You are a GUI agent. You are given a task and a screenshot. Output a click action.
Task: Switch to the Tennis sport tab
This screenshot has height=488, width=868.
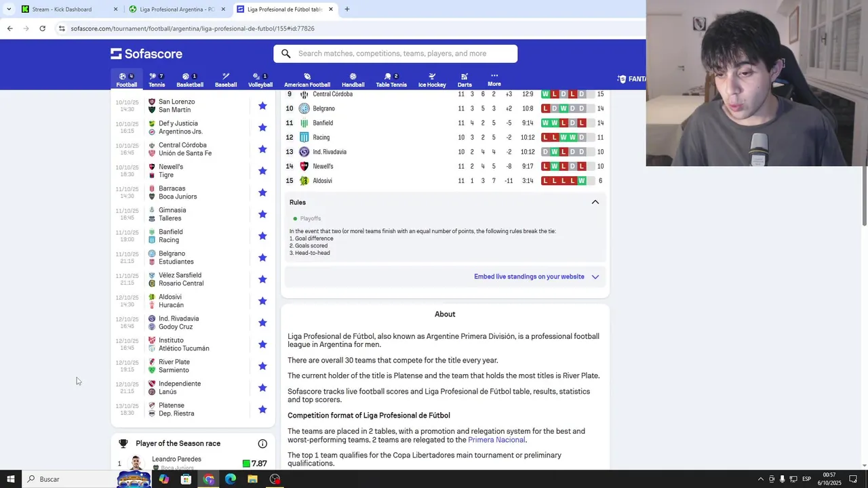pyautogui.click(x=157, y=80)
